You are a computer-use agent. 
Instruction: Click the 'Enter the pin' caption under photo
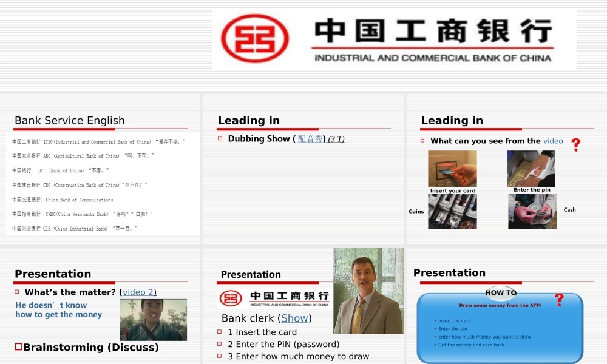[532, 189]
